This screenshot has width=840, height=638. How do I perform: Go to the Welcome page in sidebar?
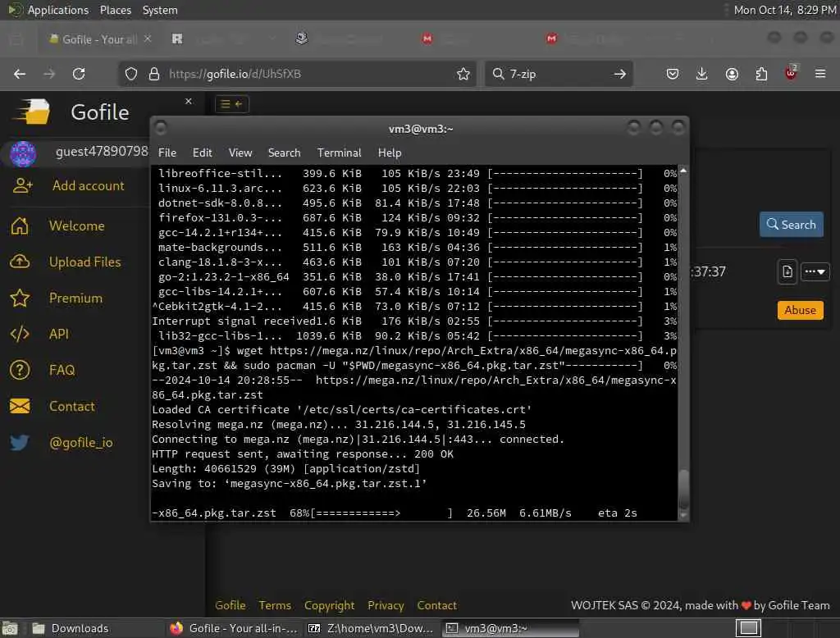point(76,226)
